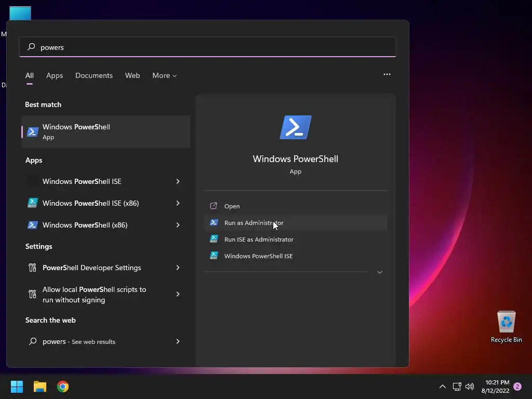
Task: Click the volume speaker icon
Action: (x=470, y=387)
